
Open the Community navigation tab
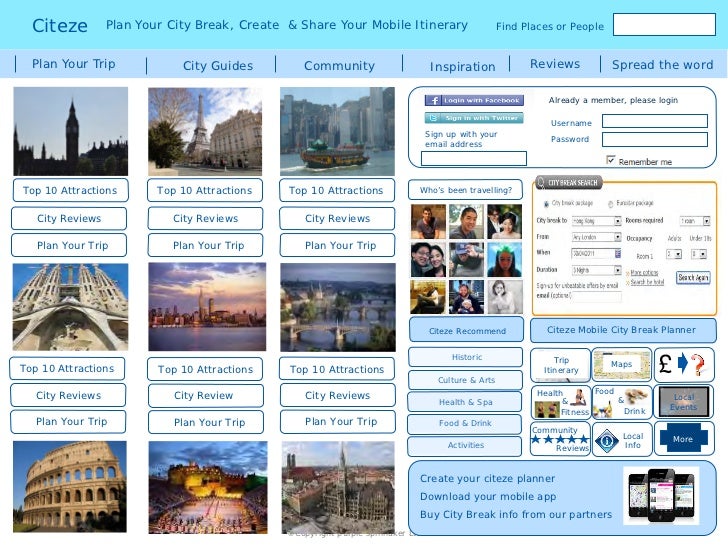339,66
